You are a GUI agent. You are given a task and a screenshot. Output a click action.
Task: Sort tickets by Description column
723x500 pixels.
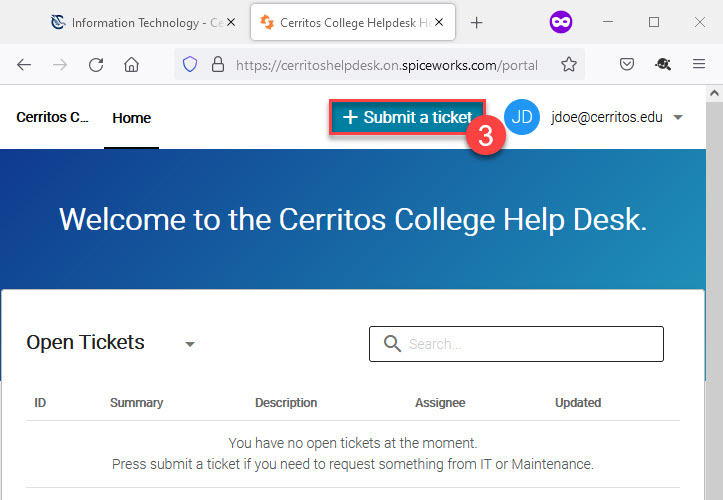286,403
